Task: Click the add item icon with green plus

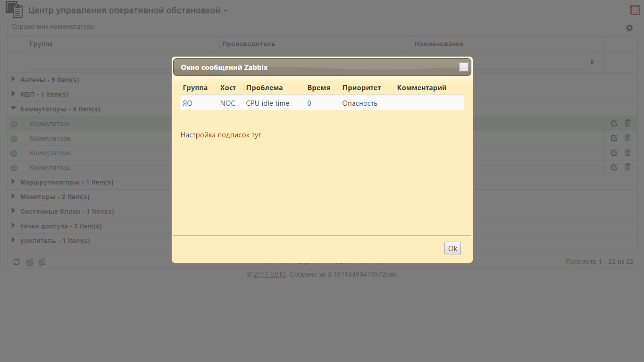Action: point(29,262)
